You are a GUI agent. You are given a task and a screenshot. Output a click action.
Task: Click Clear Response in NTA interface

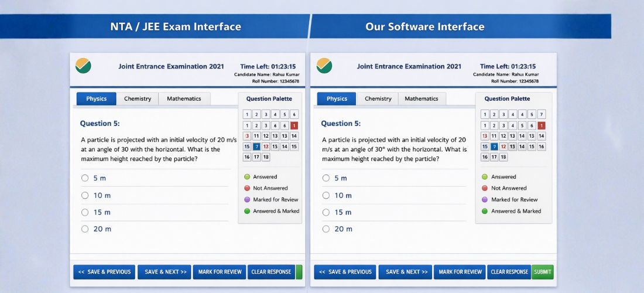tap(271, 272)
